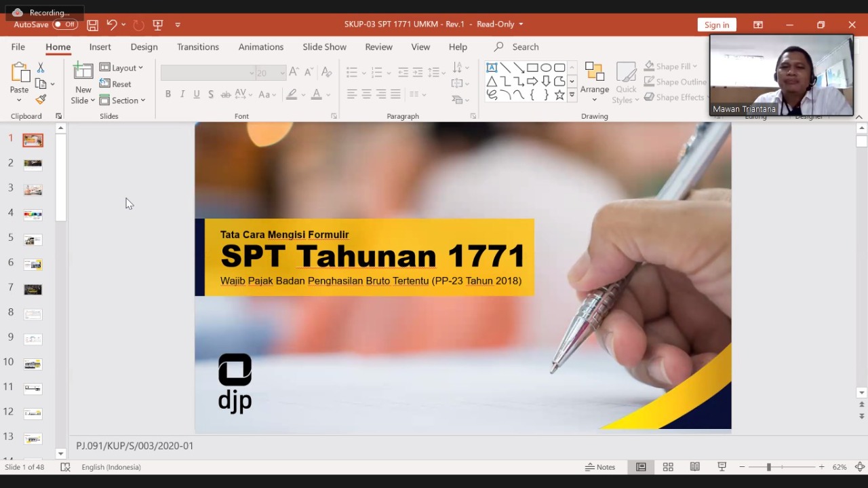Toggle Normal view button in status bar
The width and height of the screenshot is (868, 488).
(641, 467)
